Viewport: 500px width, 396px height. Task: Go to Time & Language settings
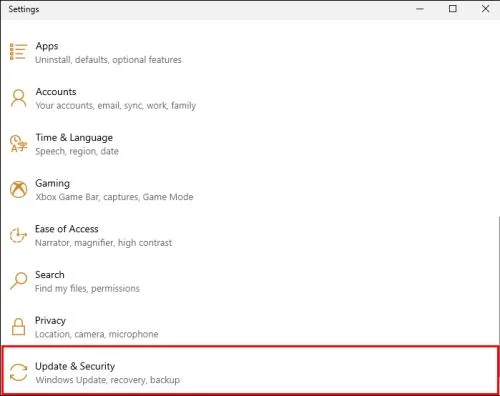click(74, 137)
